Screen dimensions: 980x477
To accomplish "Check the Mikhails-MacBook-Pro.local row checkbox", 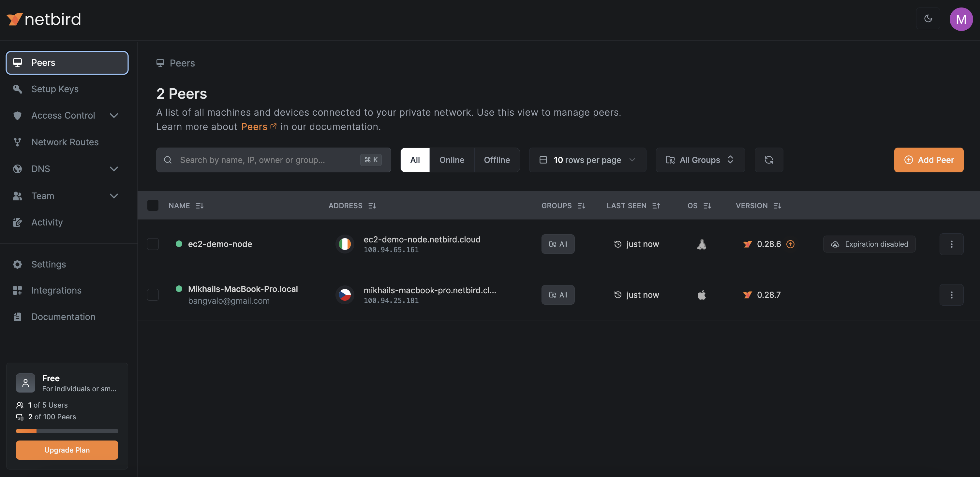I will (x=153, y=295).
